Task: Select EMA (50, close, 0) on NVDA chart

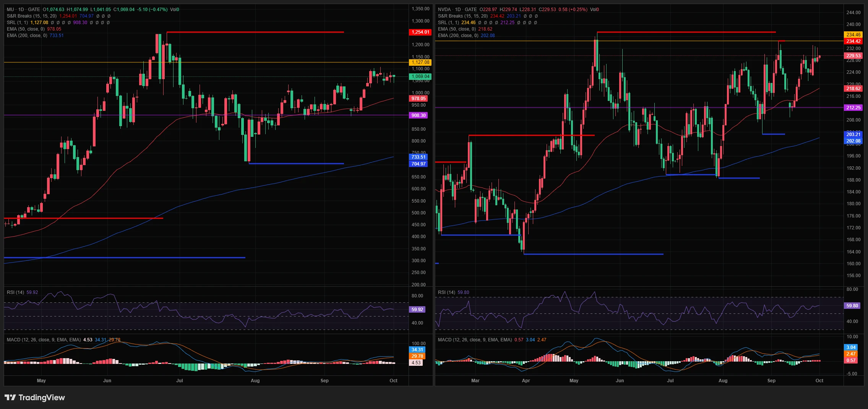Action: [x=457, y=29]
